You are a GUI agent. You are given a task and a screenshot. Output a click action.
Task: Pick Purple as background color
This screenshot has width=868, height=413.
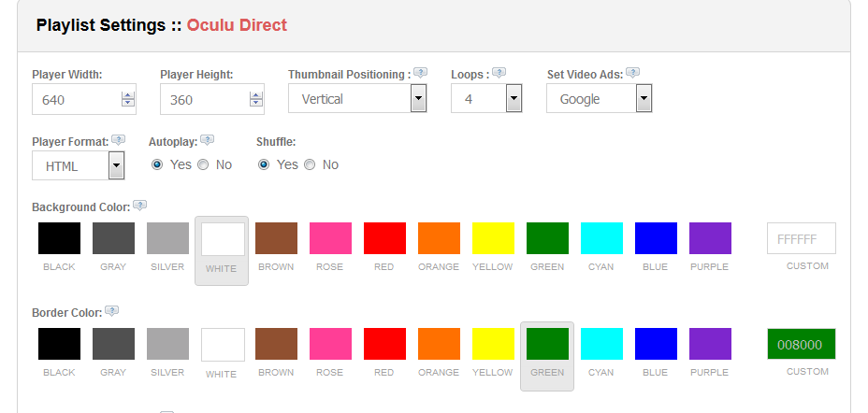pyautogui.click(x=710, y=238)
